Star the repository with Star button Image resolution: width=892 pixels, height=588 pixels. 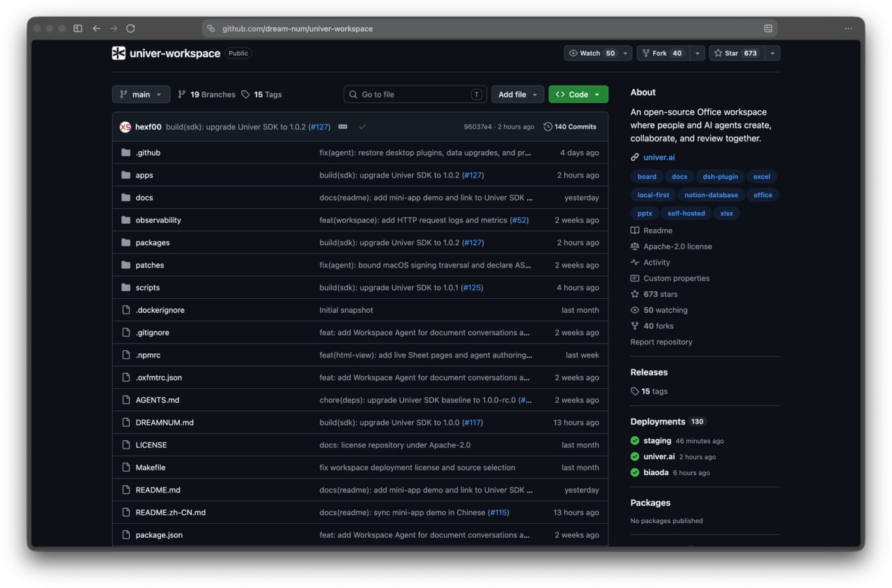[737, 53]
